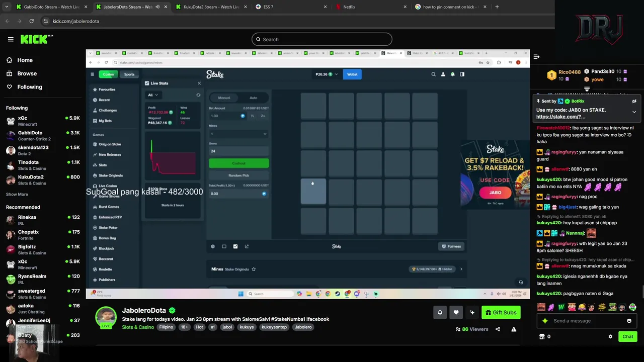Mute the JaboleroDota tab audio icon
644x362 pixels.
pos(157,7)
